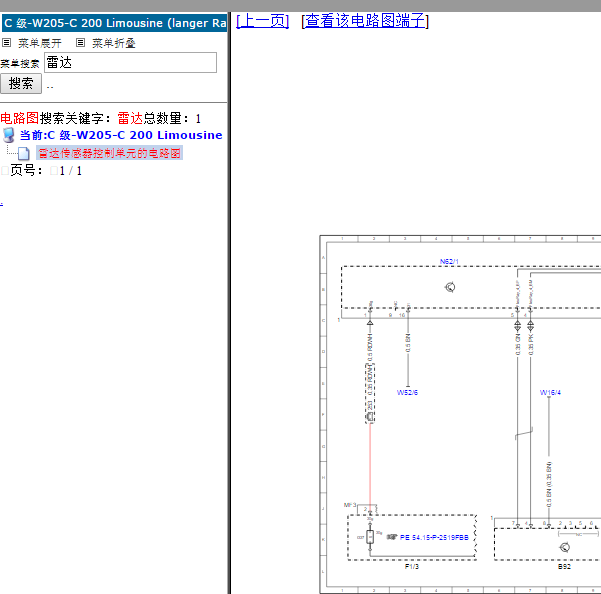The image size is (601, 594).
Task: Click the menu collapse icon
Action: tap(80, 43)
